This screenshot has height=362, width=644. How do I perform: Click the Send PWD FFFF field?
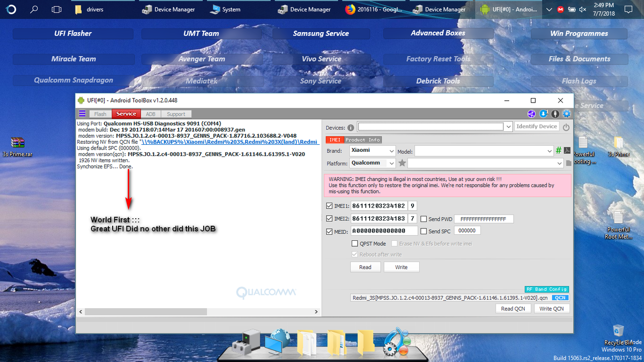click(484, 219)
